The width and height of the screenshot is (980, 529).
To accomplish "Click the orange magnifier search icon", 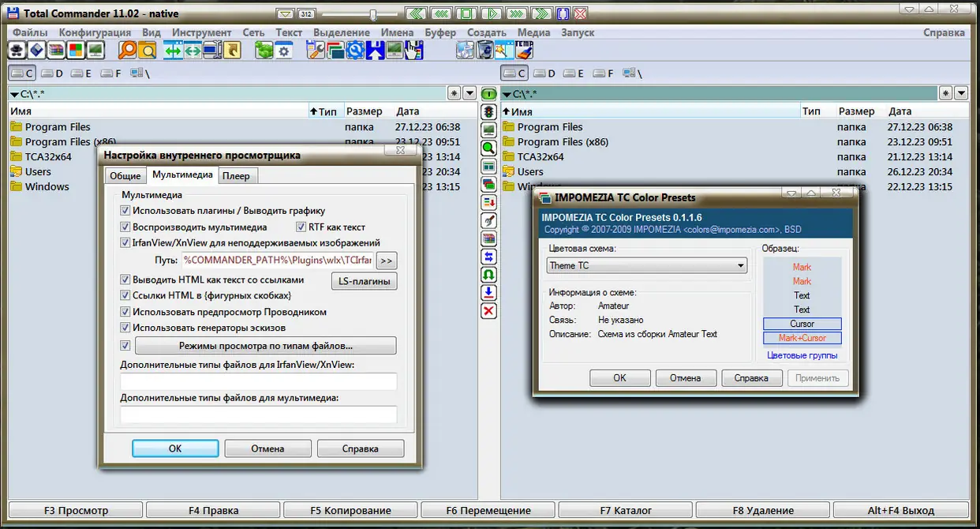I will (128, 50).
